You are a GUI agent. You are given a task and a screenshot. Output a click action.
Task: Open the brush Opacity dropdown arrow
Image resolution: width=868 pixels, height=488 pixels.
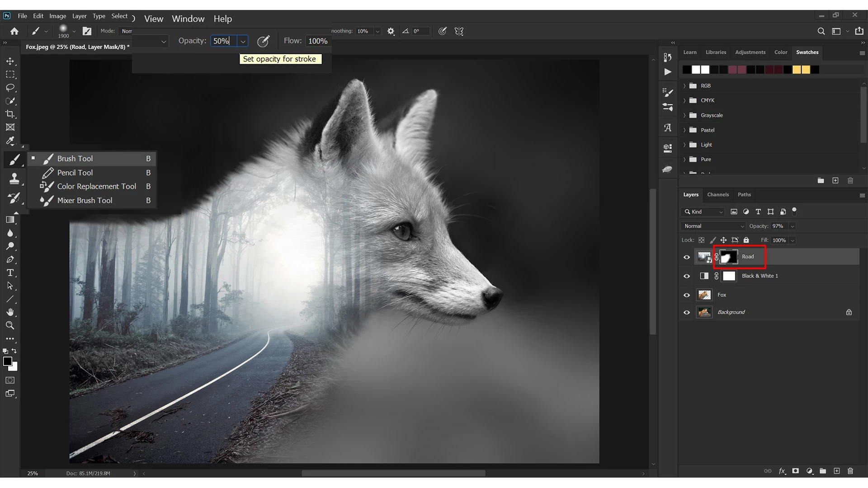pos(243,41)
